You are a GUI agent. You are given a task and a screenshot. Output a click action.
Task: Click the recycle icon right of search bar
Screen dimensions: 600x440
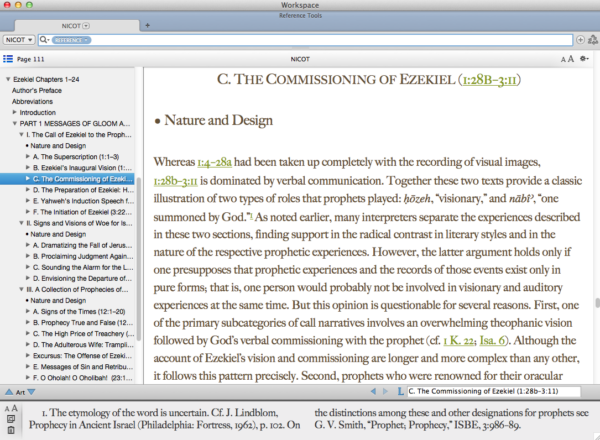tap(593, 39)
